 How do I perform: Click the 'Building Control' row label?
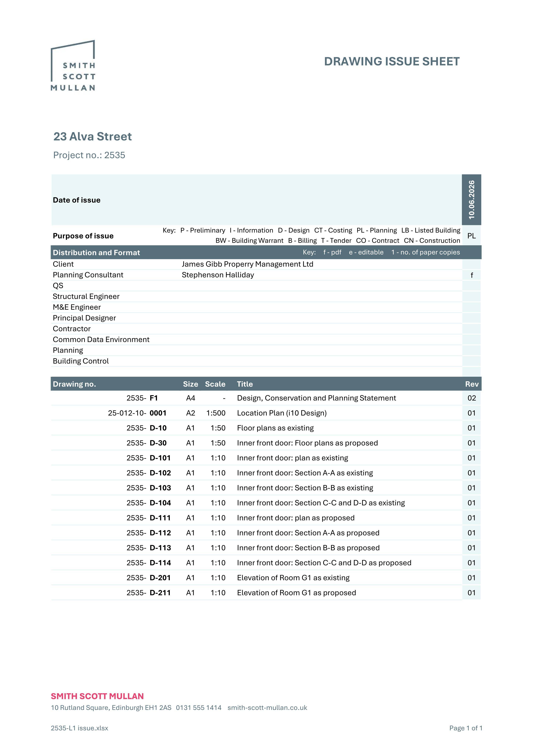click(81, 361)
